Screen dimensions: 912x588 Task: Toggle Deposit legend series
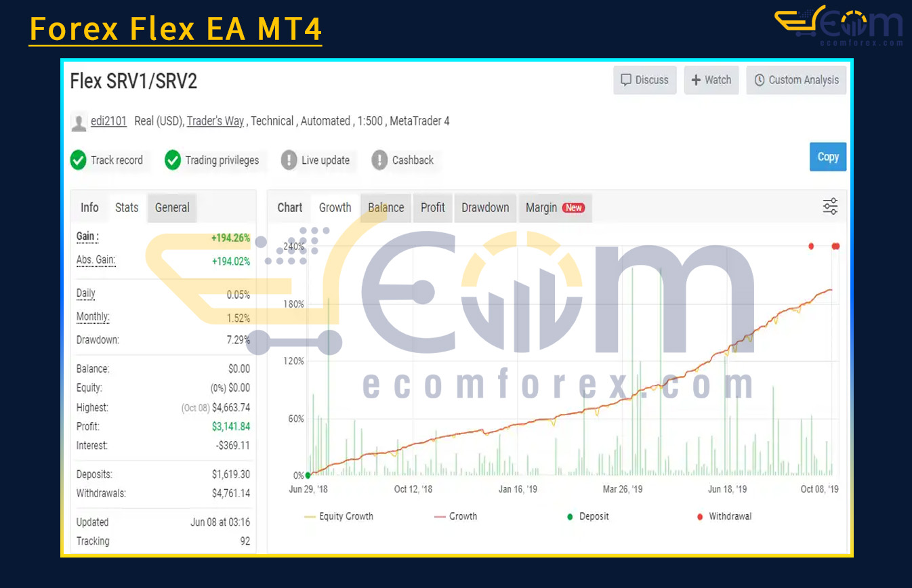pyautogui.click(x=588, y=516)
